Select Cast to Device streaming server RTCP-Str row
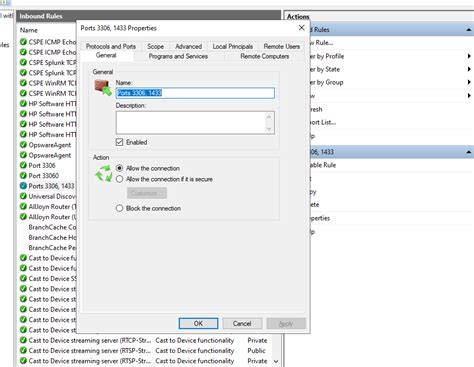Image resolution: width=474 pixels, height=367 pixels. (90, 340)
